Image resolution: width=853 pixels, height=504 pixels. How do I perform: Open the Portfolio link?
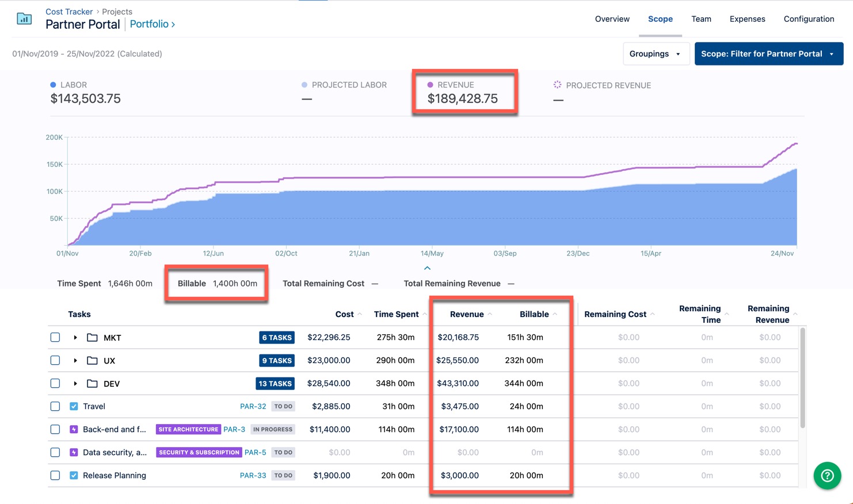click(149, 24)
